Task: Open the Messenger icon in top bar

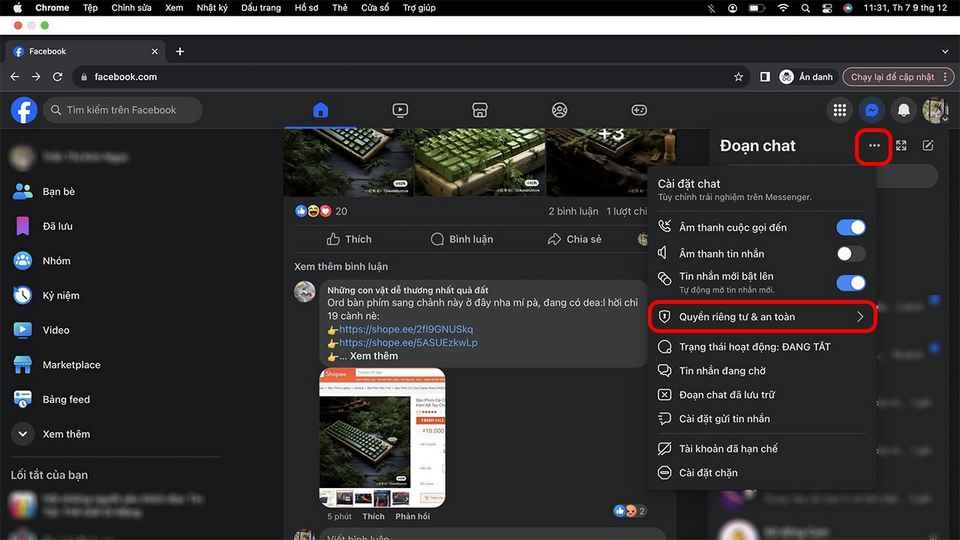Action: 872,110
